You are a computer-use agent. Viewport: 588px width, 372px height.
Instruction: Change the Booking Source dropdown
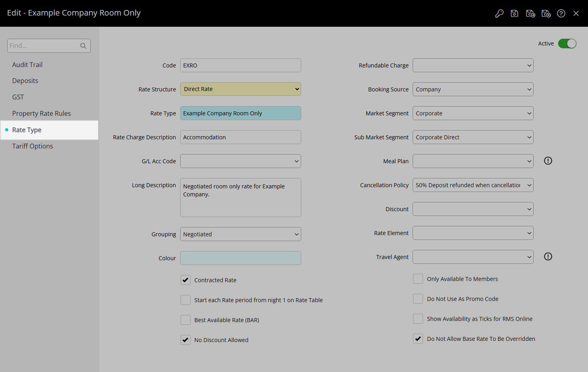click(x=473, y=89)
